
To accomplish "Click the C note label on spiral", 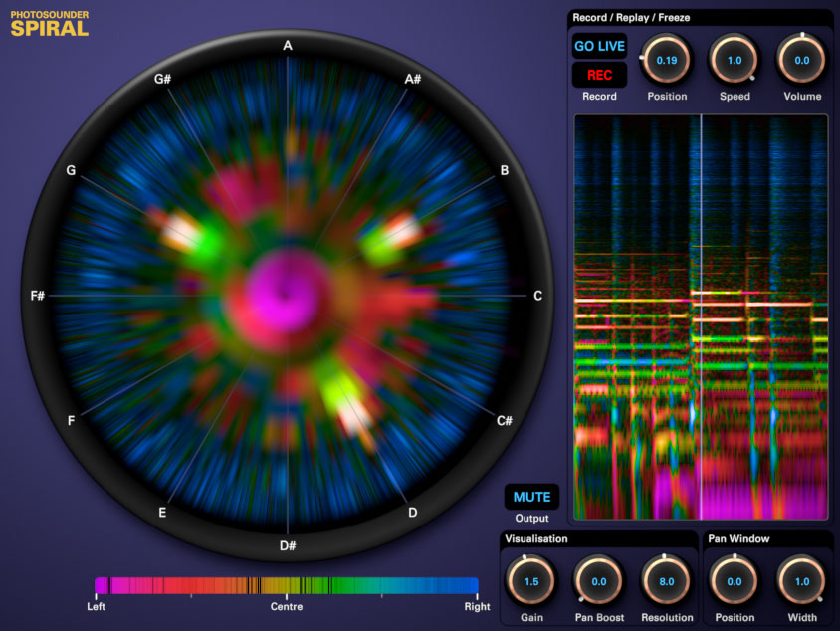I will [538, 296].
